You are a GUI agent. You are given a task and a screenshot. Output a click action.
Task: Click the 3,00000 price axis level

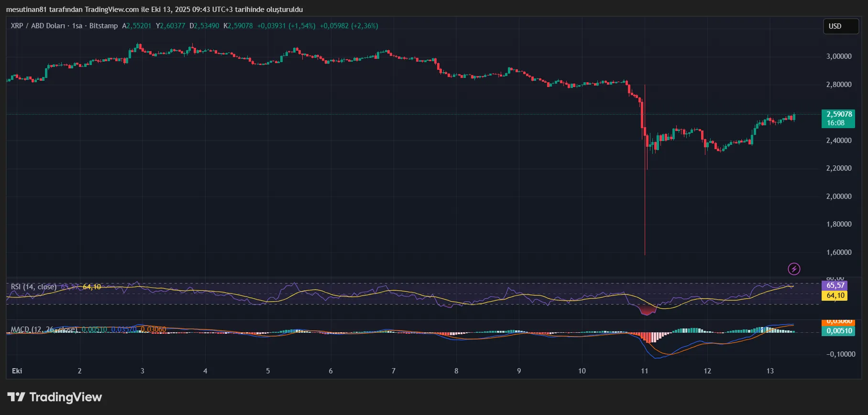(x=839, y=56)
